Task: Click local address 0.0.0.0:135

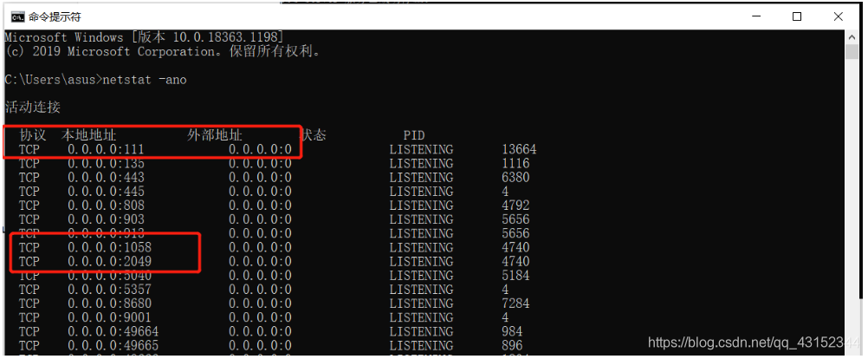Action: coord(107,163)
